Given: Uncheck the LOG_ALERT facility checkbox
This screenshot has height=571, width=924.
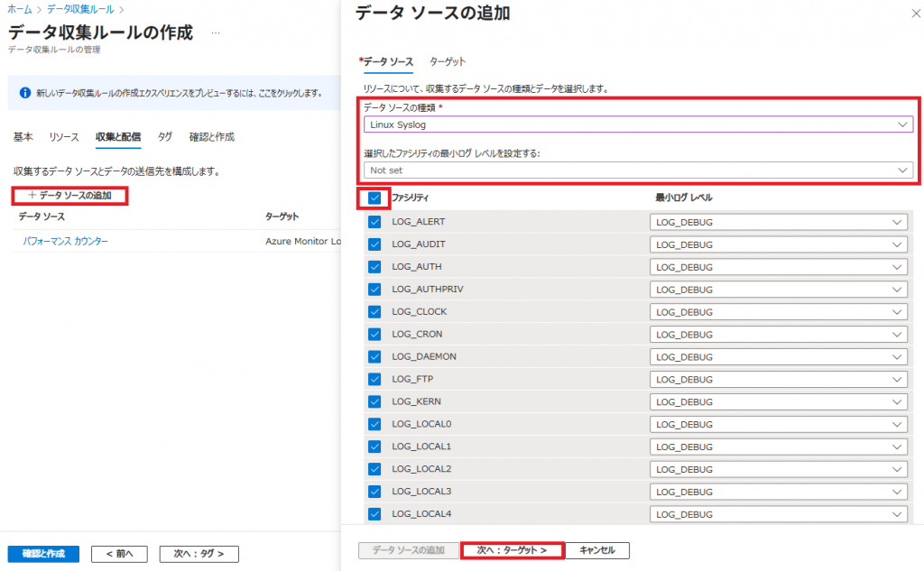Looking at the screenshot, I should click(374, 222).
